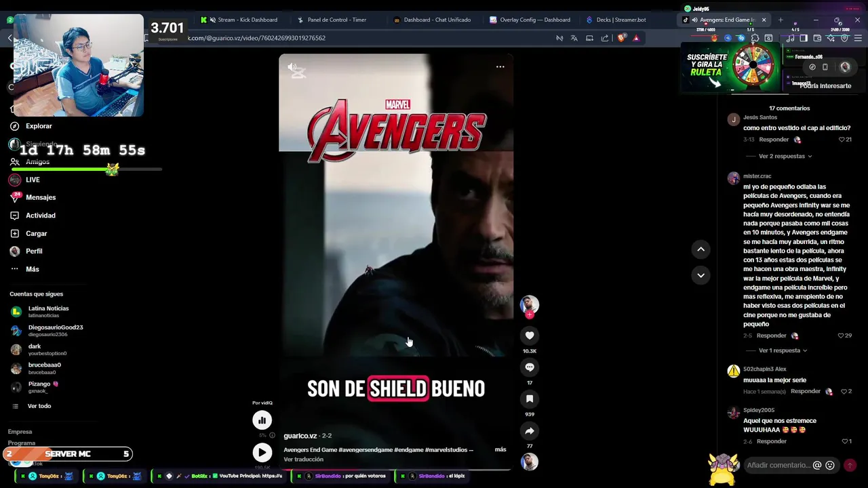Expand Ver 2 respuestas
The image size is (868, 488).
785,156
